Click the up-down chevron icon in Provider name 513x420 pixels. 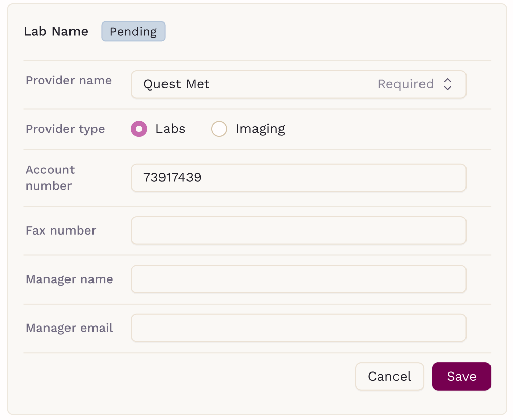pyautogui.click(x=447, y=84)
